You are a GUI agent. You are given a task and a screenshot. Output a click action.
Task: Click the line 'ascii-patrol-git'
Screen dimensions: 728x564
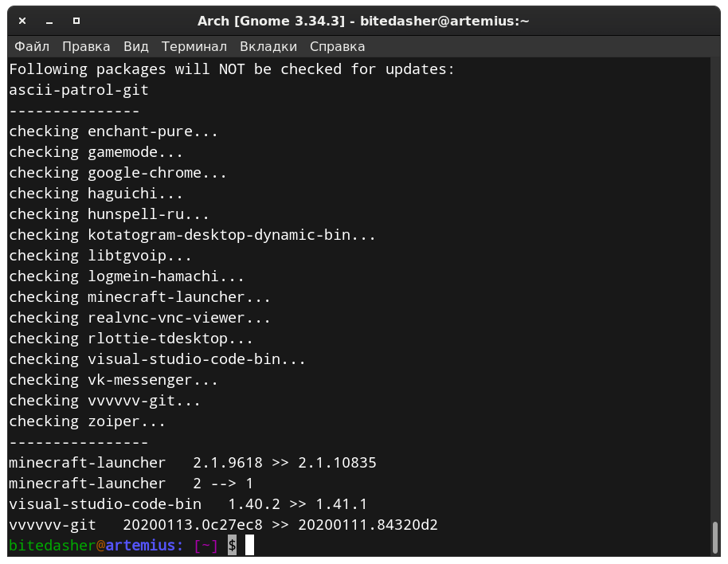pyautogui.click(x=79, y=90)
